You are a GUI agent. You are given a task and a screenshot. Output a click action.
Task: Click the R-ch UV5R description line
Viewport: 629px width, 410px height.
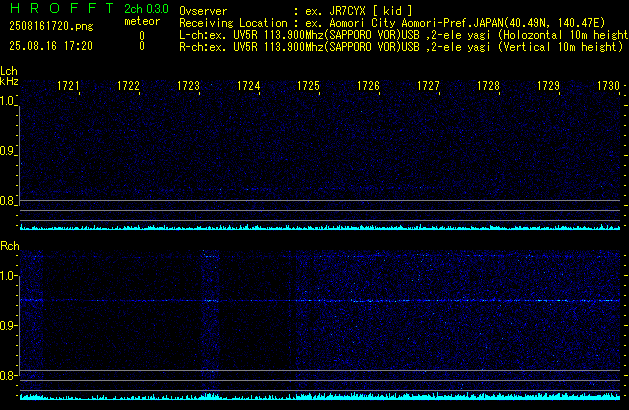[x=401, y=47]
